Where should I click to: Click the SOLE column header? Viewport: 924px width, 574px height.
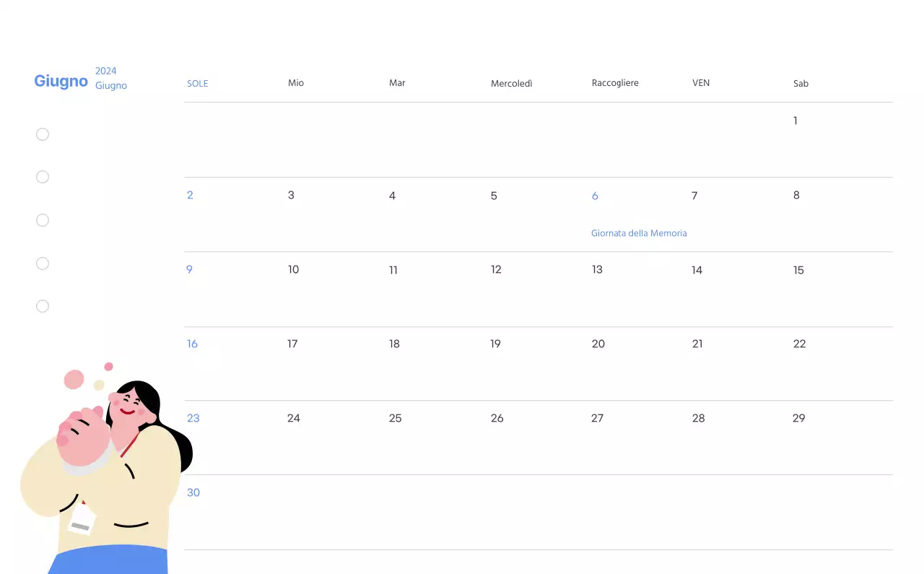pos(198,83)
